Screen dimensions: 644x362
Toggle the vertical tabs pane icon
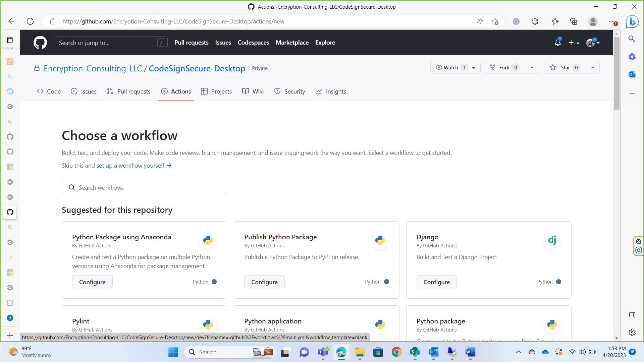[10, 40]
